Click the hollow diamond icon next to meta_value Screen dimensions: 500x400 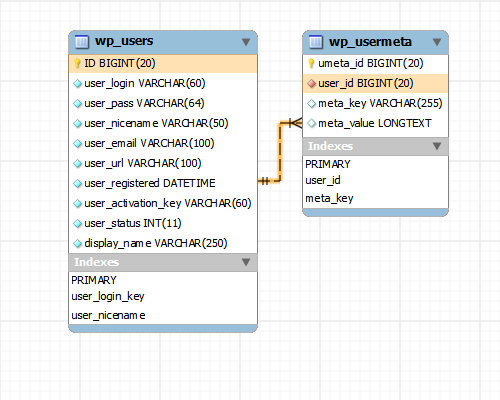pos(311,123)
